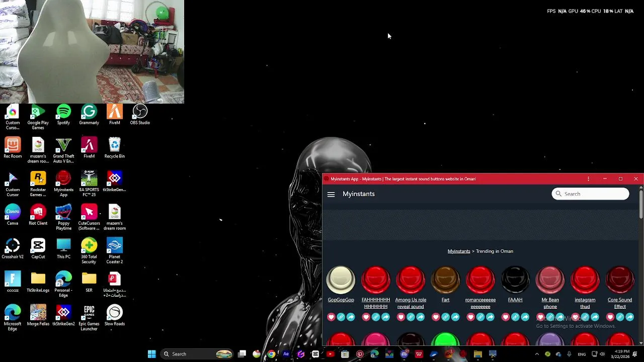The height and width of the screenshot is (362, 644).
Task: Open the GopGopGop title link
Action: tap(341, 300)
